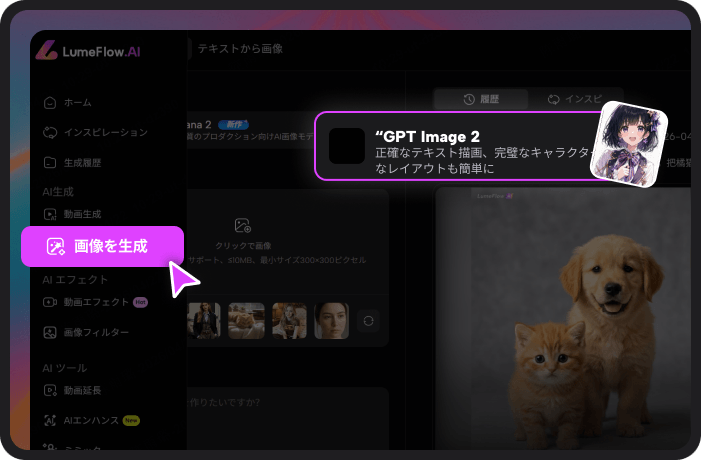Screen dimensions: 701x460
Task: Click the prompt field 作りたいですか?
Action: tap(288, 418)
